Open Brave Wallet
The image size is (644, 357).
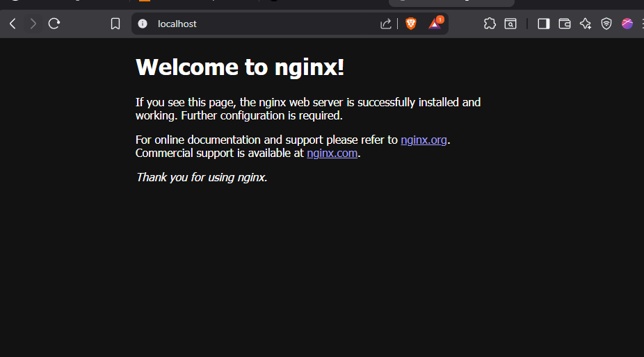(x=565, y=24)
